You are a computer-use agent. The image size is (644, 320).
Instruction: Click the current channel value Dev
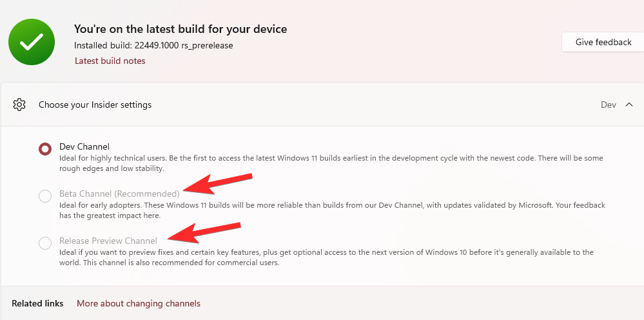coord(608,105)
